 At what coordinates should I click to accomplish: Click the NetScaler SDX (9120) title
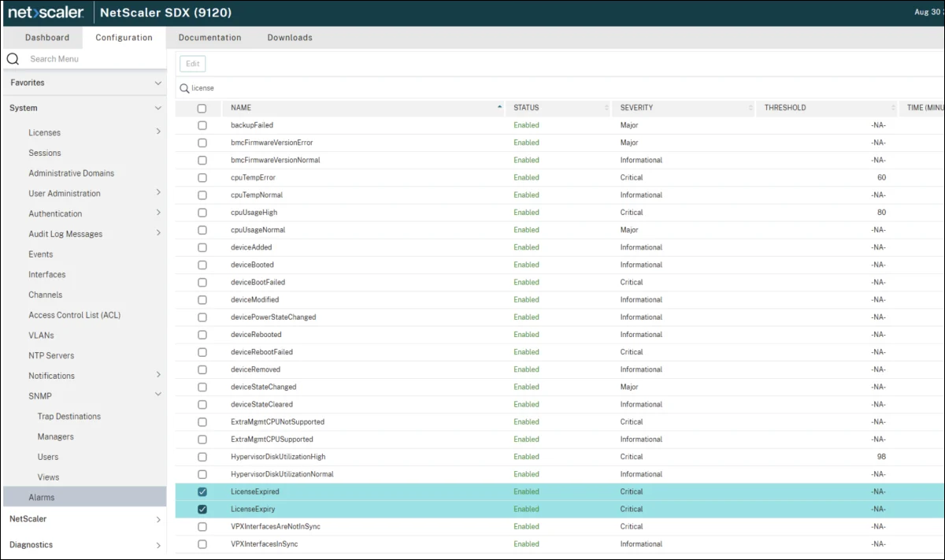pos(165,13)
